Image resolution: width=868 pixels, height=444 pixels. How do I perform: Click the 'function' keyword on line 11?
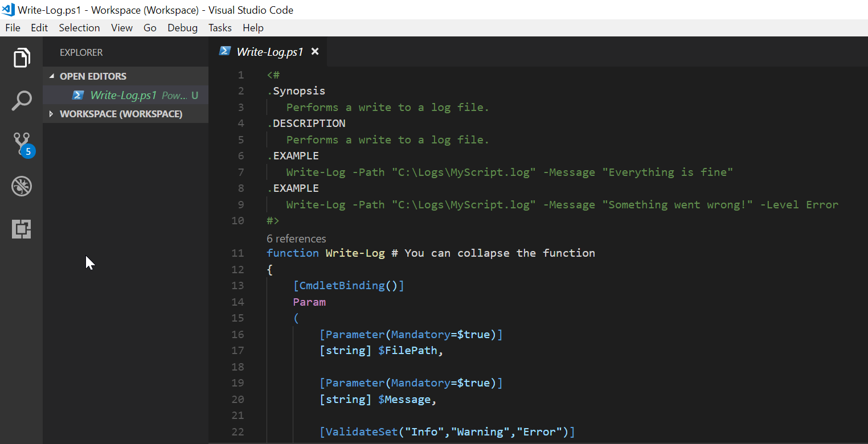(x=293, y=253)
